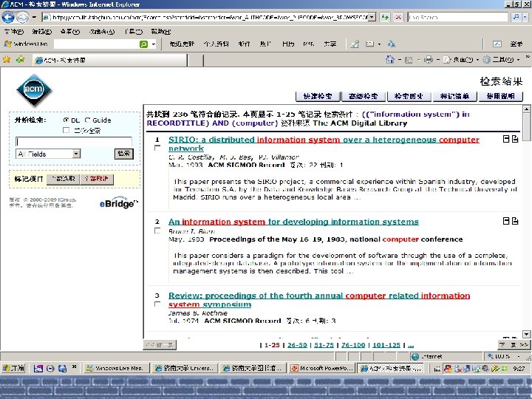Click the first tab button right of the ACM logo

(318, 96)
